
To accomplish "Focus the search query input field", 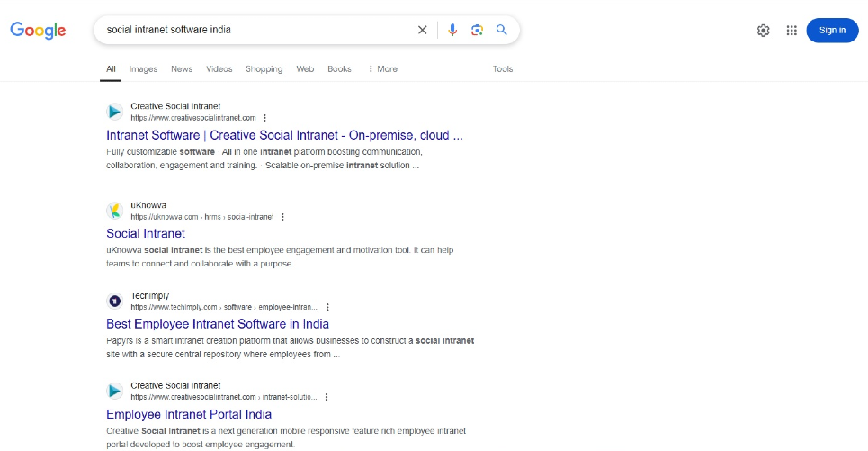I will (257, 30).
